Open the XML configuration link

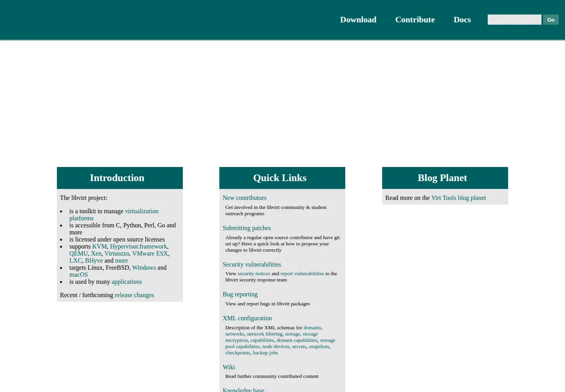click(x=247, y=318)
